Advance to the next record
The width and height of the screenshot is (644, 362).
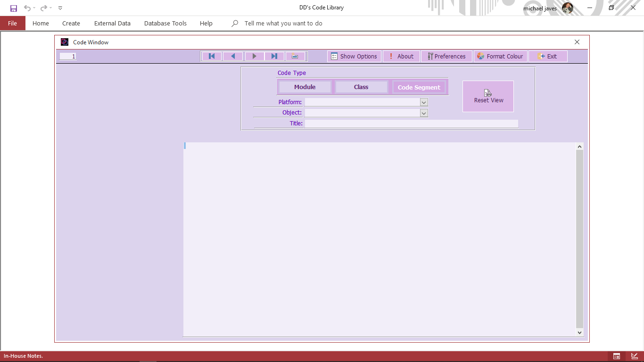coord(254,57)
